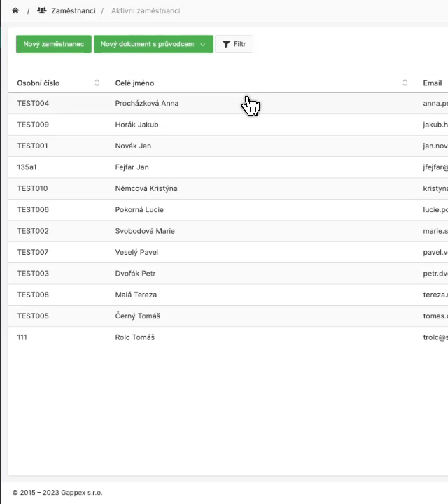Open the Procházková Anna employee row
The height and width of the screenshot is (504, 448).
pyautogui.click(x=147, y=104)
